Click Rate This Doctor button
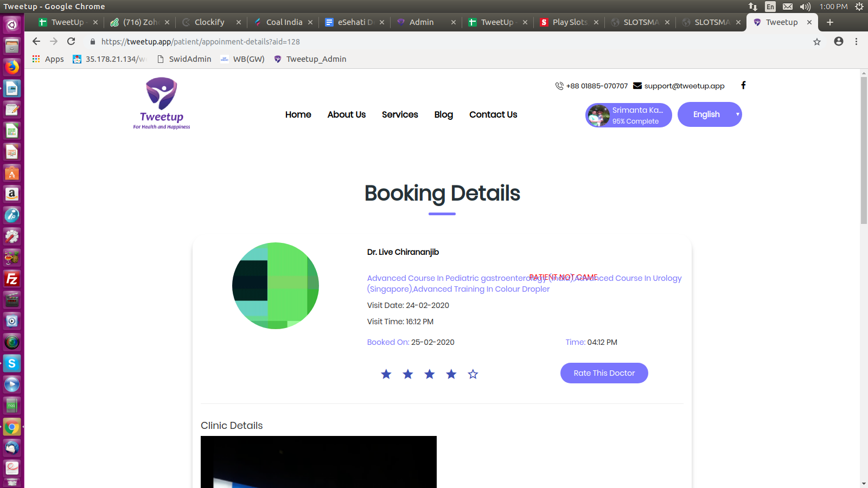This screenshot has width=868, height=488. 604,373
